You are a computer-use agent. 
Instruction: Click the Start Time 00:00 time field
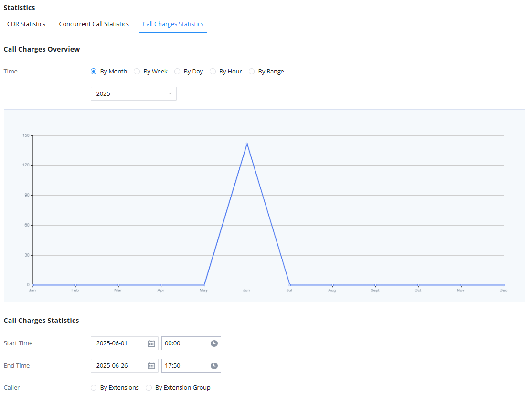pos(191,343)
